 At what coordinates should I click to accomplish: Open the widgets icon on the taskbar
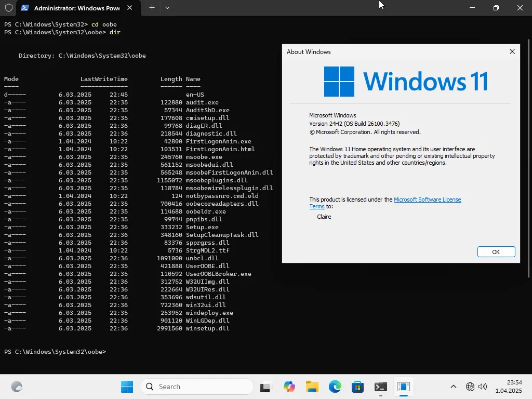click(x=17, y=387)
